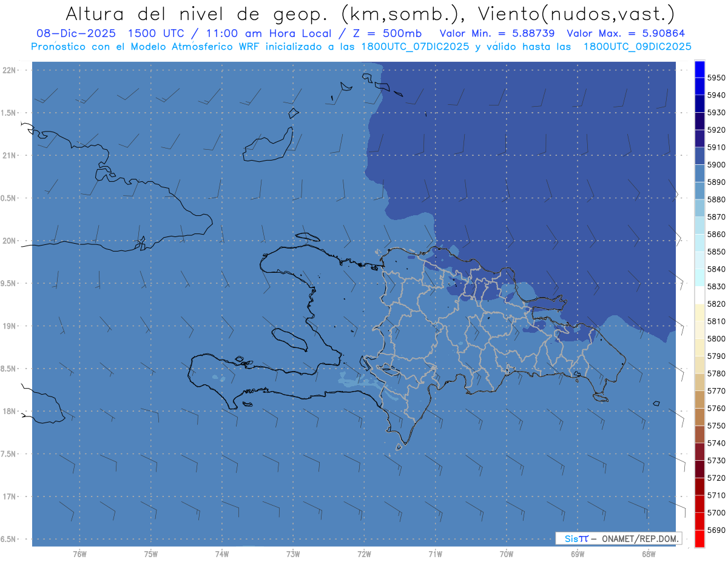Click the 5740 colorbar value
728x562 pixels.
tap(716, 443)
